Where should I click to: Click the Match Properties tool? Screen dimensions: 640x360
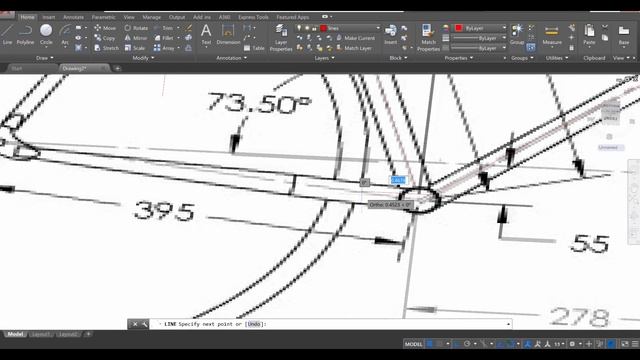(428, 38)
